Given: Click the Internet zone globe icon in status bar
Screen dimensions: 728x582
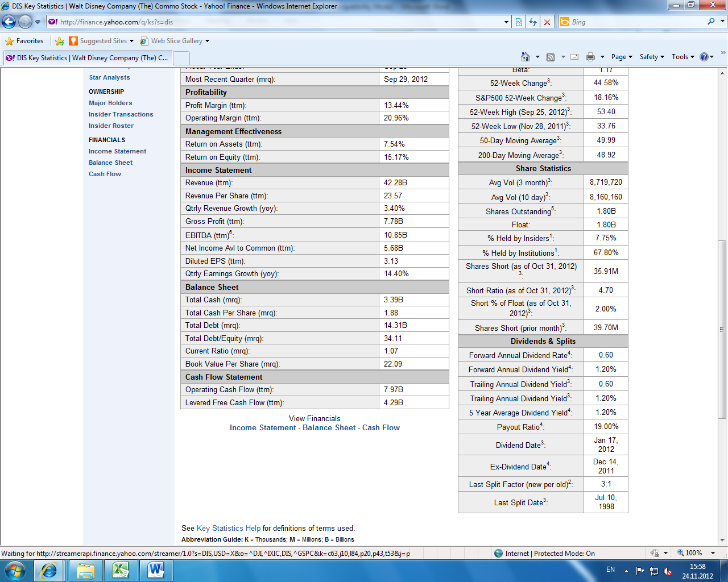Looking at the screenshot, I should (x=499, y=553).
